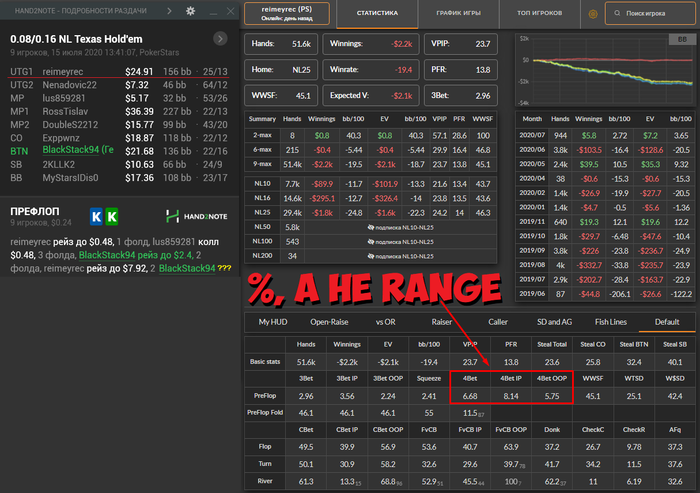Click the Winrate -19.4 stat box

[371, 70]
